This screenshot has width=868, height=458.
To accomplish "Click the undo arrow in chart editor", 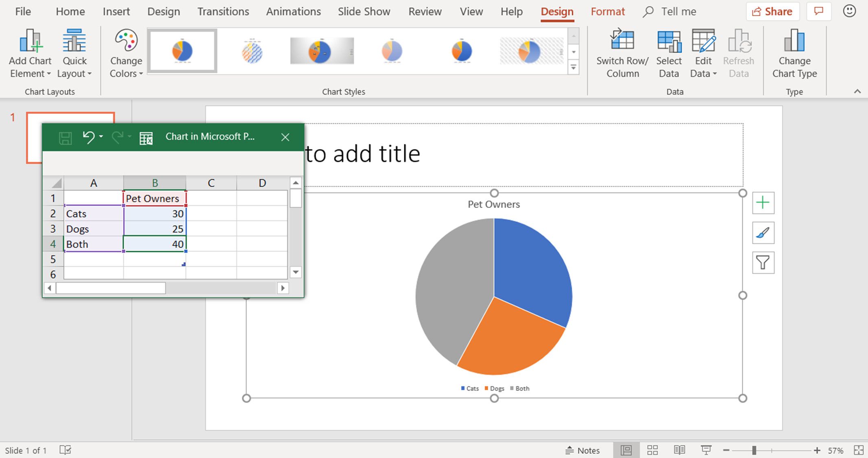I will tap(88, 137).
